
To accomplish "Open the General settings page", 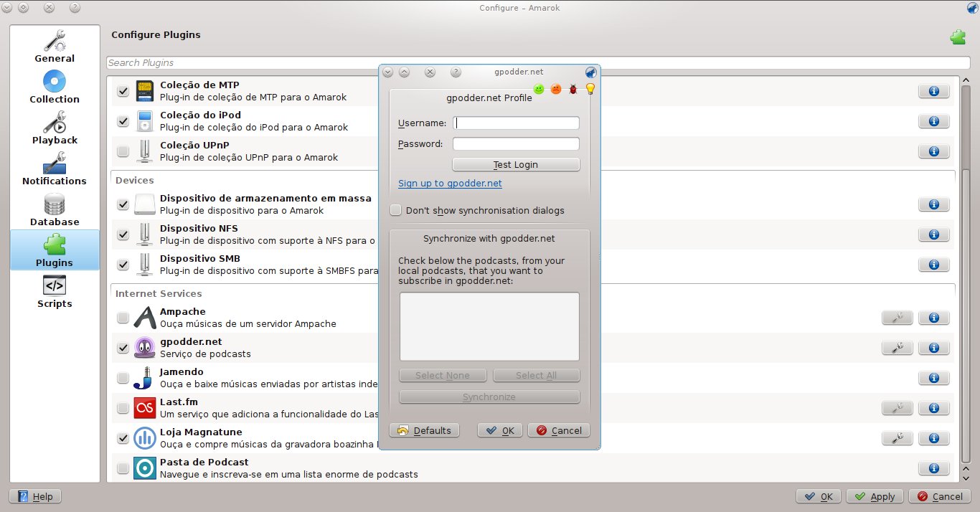I will [55, 47].
